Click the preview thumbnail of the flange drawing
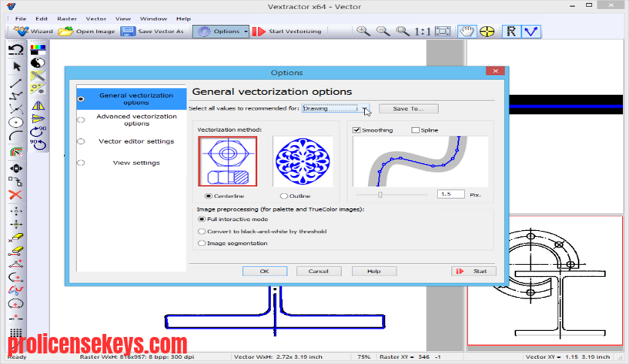This screenshot has height=364, width=629. (x=545, y=281)
